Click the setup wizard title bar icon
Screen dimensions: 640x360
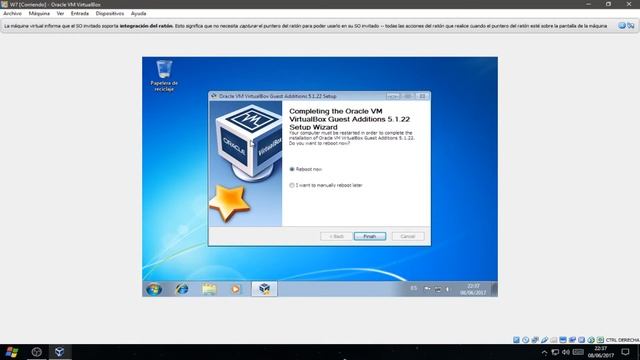point(214,96)
